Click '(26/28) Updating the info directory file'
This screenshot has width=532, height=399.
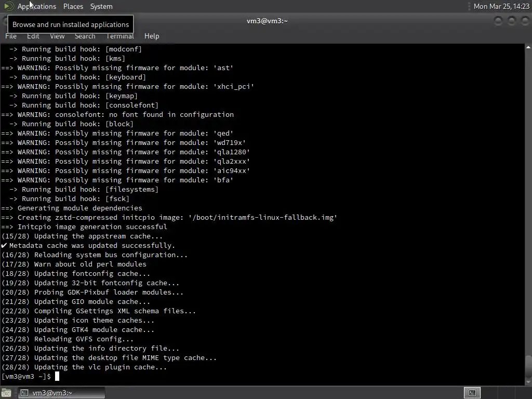coord(90,349)
